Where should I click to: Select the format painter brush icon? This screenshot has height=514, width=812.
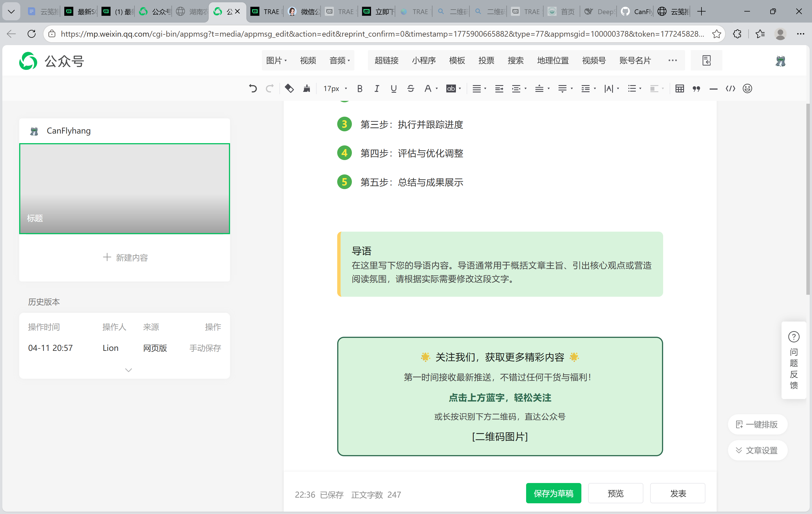pos(306,89)
